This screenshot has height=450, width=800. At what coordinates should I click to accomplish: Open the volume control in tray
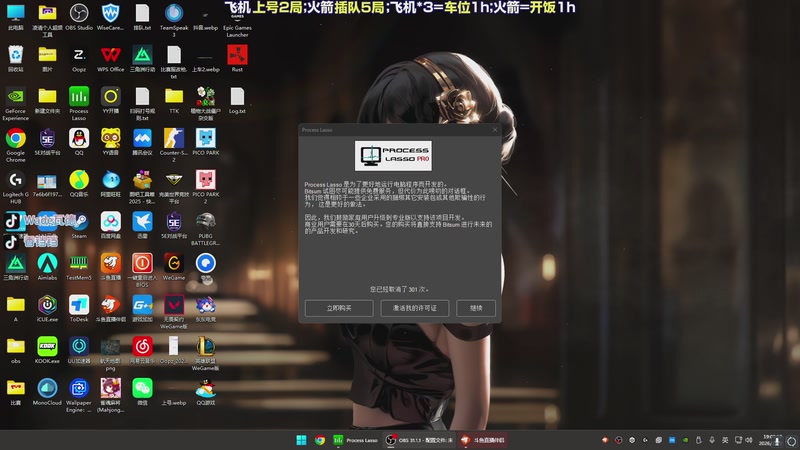(x=749, y=440)
